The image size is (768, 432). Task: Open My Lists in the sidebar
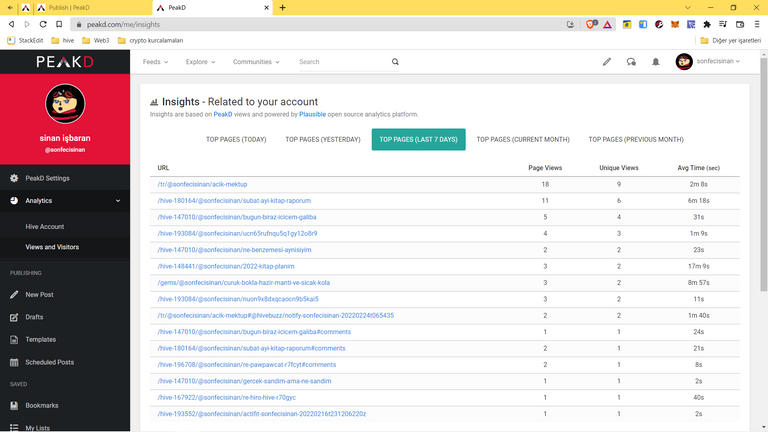[37, 428]
